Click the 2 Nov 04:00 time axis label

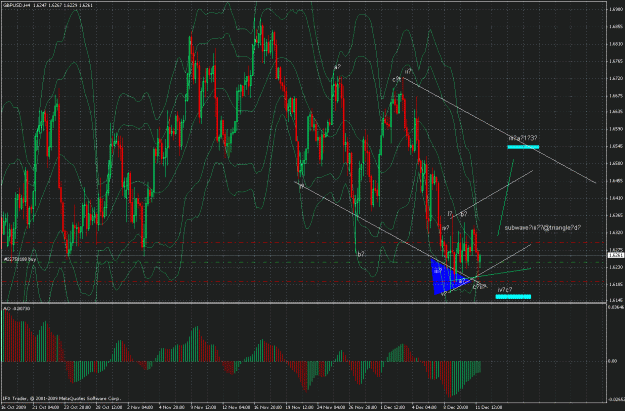tap(140, 407)
